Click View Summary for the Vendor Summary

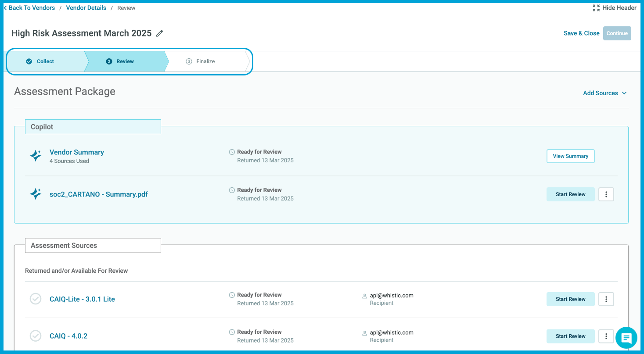[570, 156]
